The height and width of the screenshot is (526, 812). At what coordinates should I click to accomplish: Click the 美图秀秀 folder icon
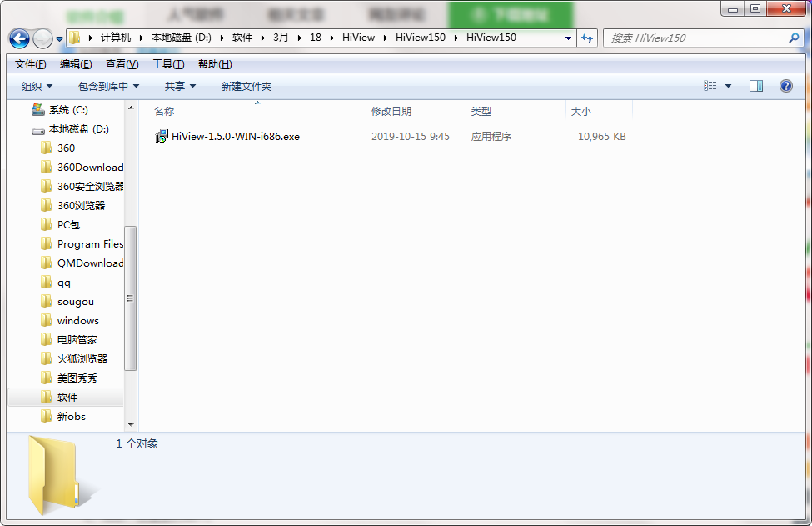pos(46,378)
